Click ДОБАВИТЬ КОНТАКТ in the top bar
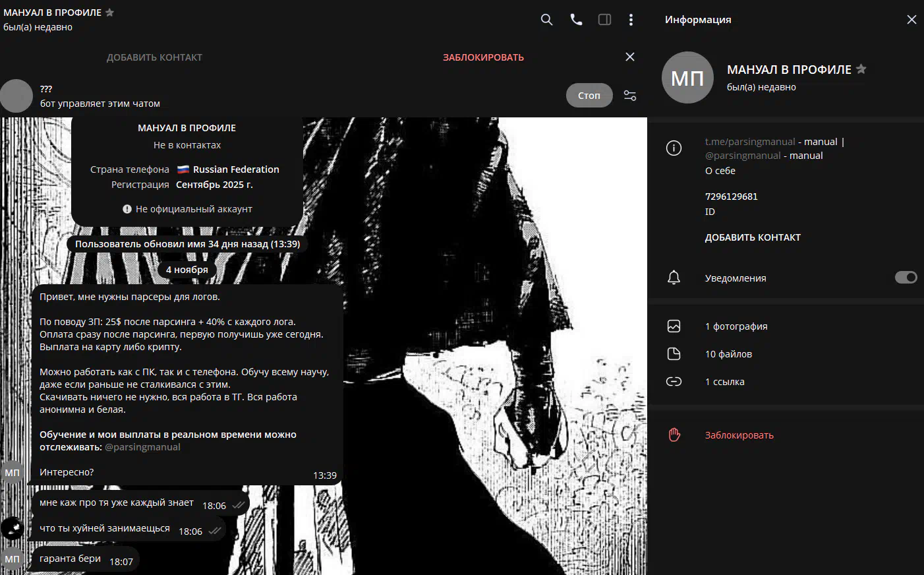Viewport: 924px width, 575px height. [154, 57]
